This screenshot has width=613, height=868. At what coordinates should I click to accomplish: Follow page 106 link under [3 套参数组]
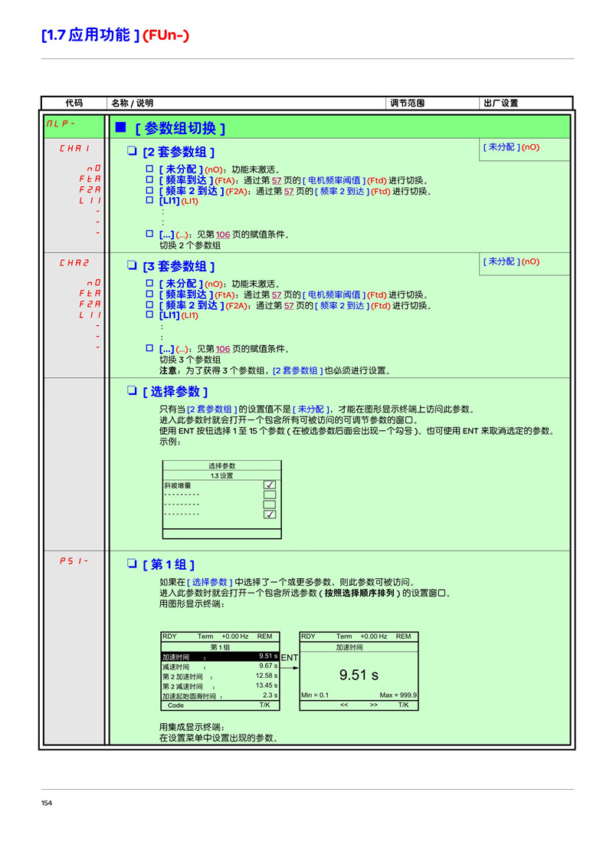coord(223,350)
